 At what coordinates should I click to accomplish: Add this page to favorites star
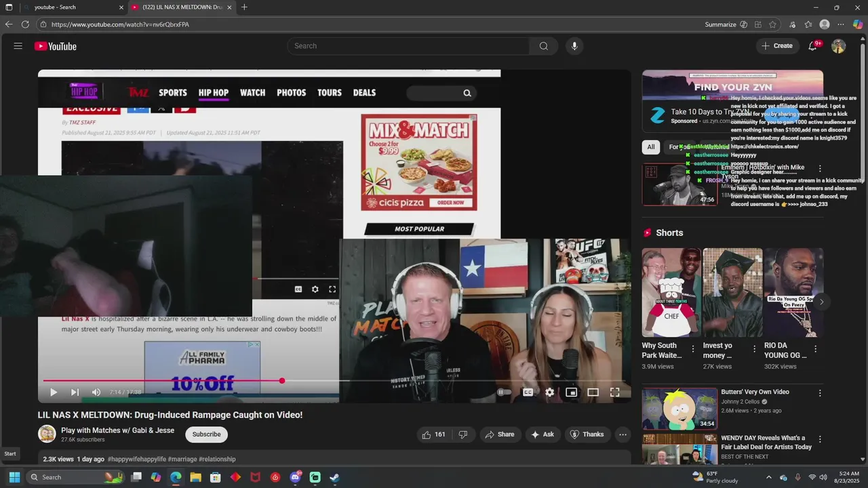tap(772, 24)
